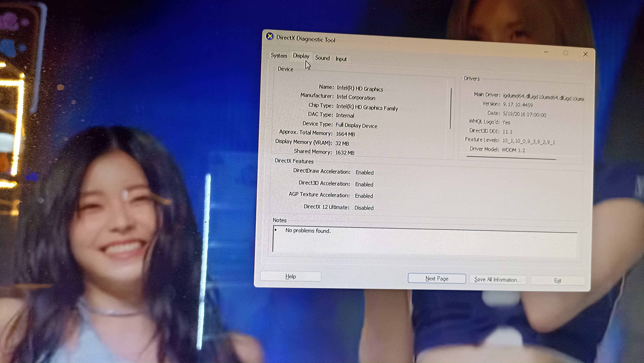
Task: Click the Next Page button
Action: click(436, 278)
